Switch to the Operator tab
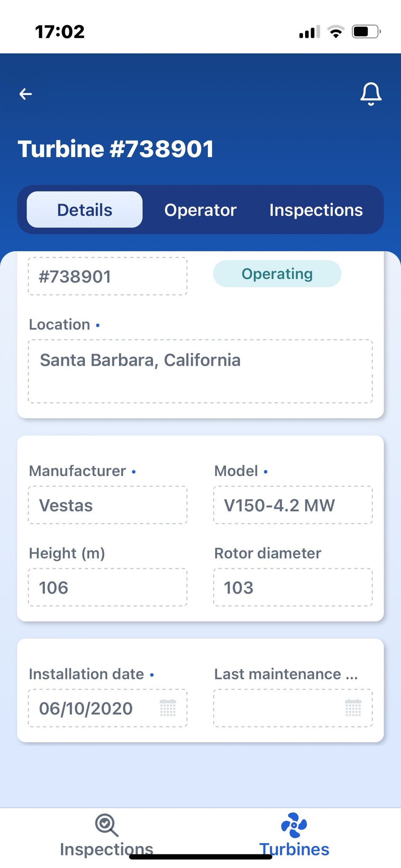The height and width of the screenshot is (868, 401). point(200,210)
